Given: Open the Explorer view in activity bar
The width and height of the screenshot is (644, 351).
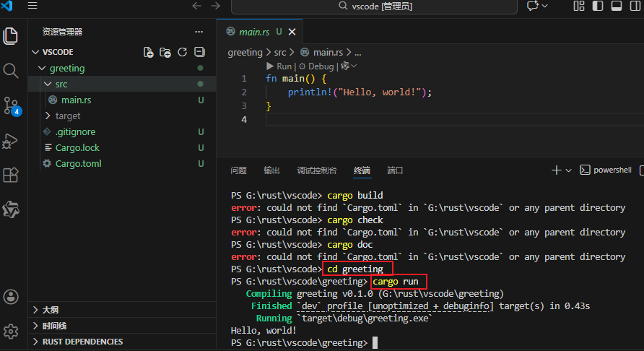Looking at the screenshot, I should click(11, 36).
